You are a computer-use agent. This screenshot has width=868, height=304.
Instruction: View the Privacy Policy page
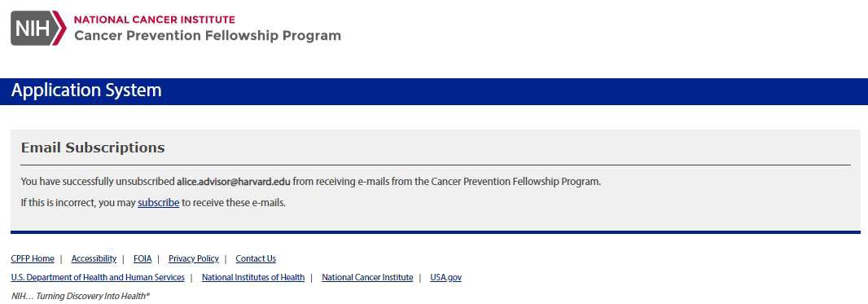194,258
